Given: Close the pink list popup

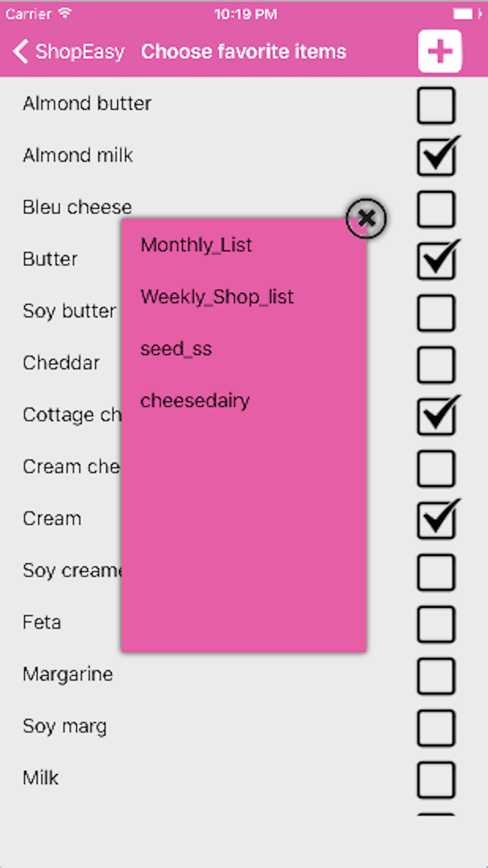Looking at the screenshot, I should [x=366, y=218].
